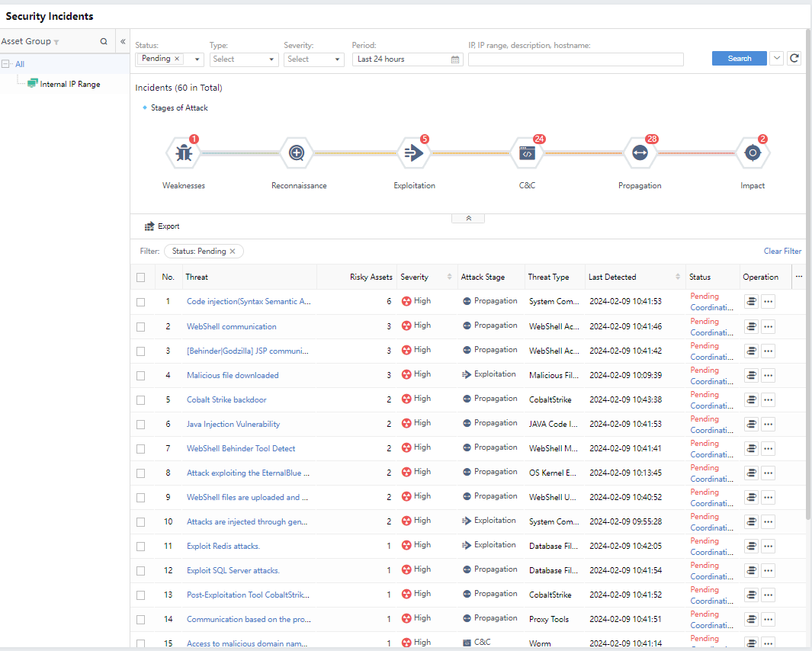The image size is (812, 651).
Task: Tick the select-all checkbox in table header
Action: click(x=140, y=277)
